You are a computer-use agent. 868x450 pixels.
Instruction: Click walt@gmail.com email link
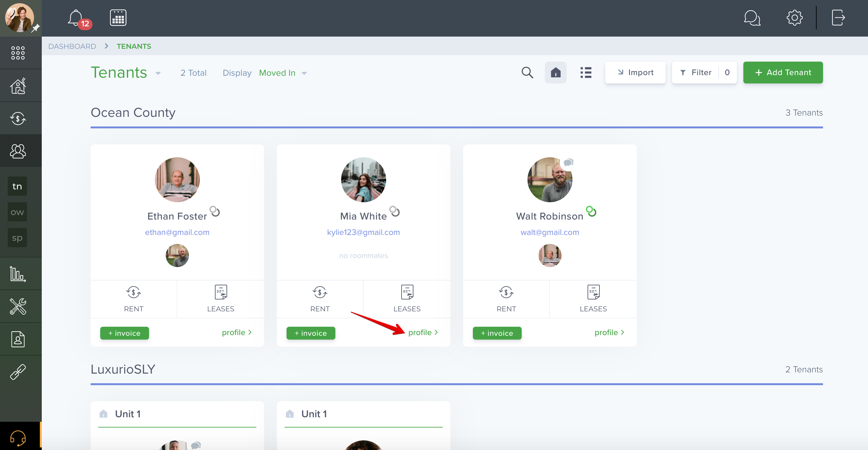pyautogui.click(x=550, y=232)
